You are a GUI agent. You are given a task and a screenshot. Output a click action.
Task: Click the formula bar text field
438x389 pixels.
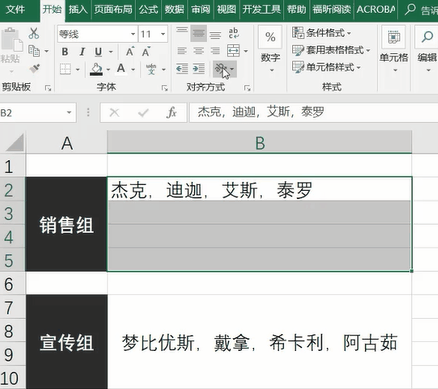[x=314, y=112]
